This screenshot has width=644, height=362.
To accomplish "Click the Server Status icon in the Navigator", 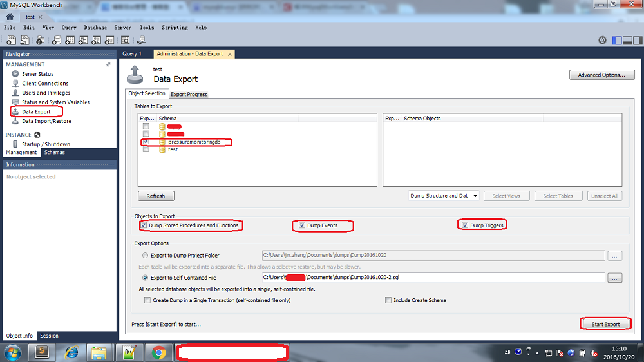I will [15, 74].
